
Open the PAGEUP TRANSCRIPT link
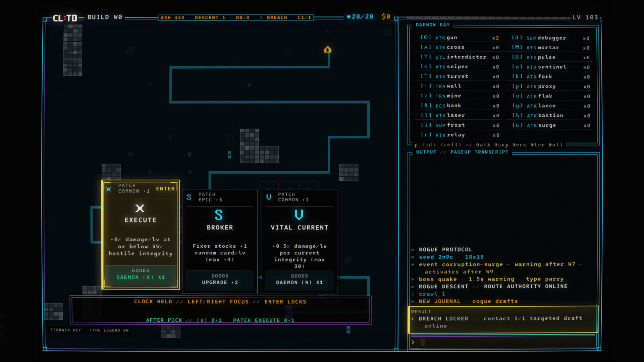[x=479, y=152]
